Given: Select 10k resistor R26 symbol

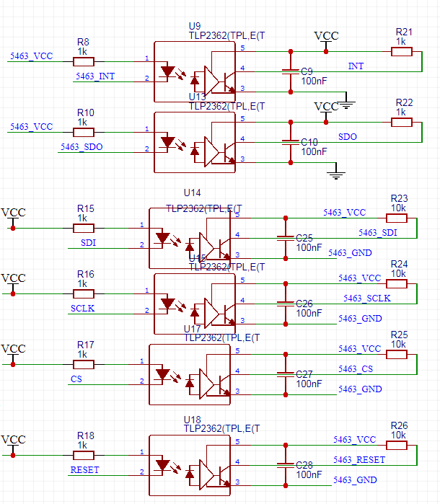Looking at the screenshot, I should [x=397, y=445].
